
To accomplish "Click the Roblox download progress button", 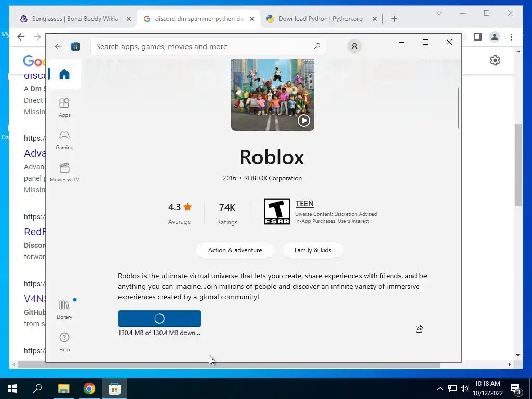I will [159, 318].
